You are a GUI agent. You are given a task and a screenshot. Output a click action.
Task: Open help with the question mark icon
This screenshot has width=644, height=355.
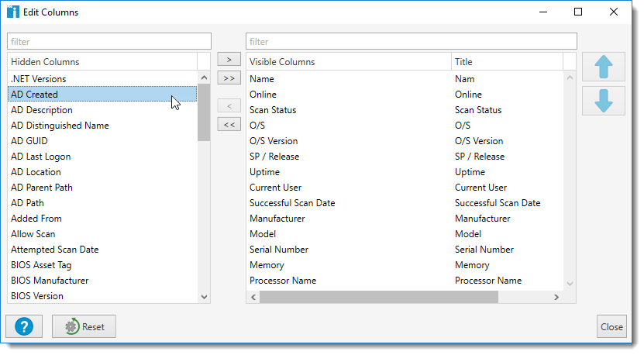pyautogui.click(x=23, y=326)
